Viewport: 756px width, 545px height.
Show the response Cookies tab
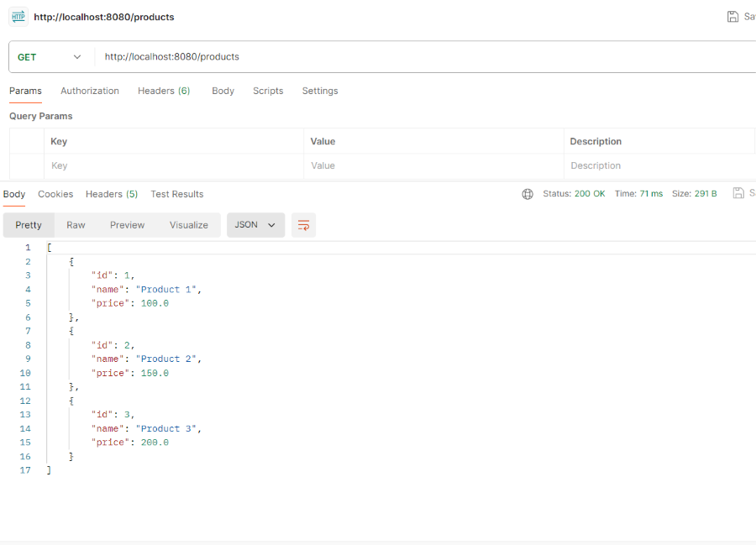pos(55,194)
